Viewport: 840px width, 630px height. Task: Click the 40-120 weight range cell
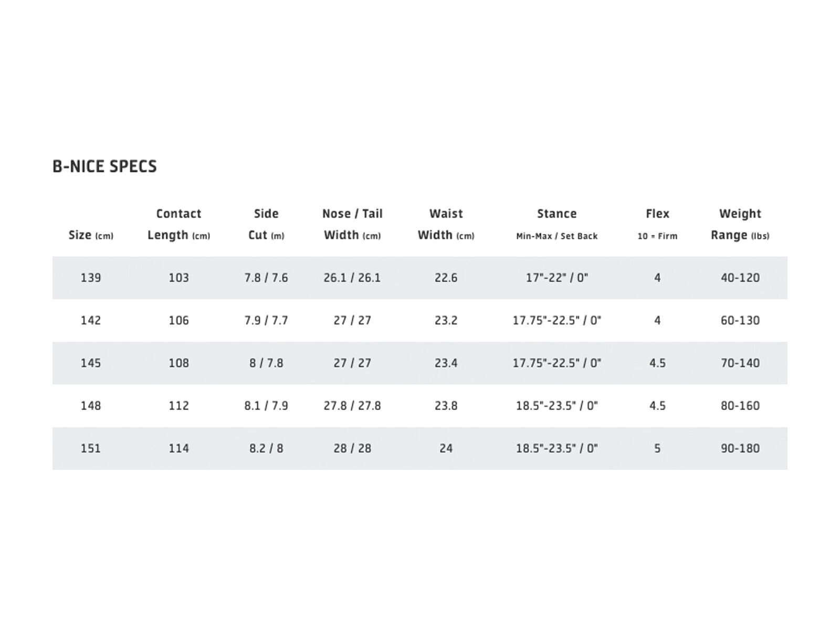[x=740, y=278]
